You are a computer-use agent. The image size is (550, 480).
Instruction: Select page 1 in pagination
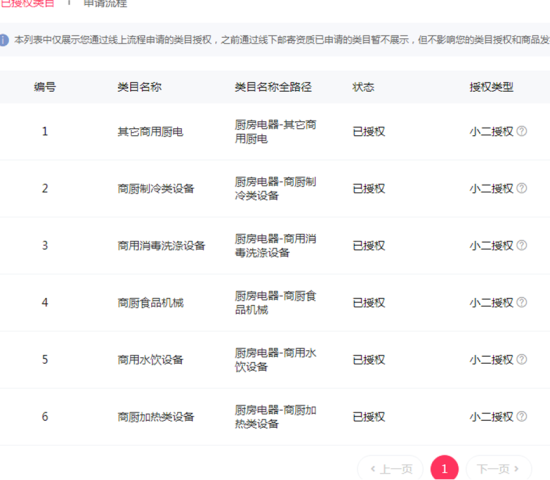pyautogui.click(x=444, y=468)
